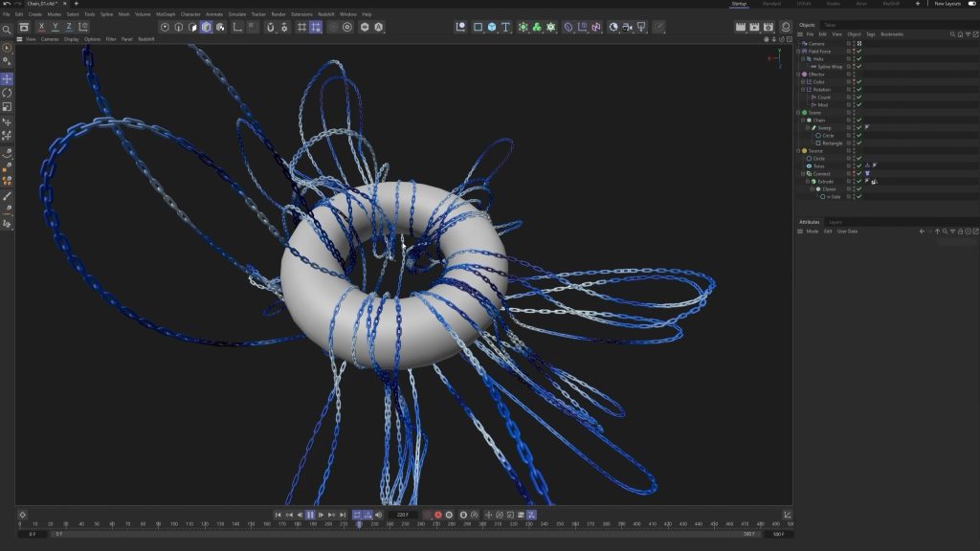Click the timeline playhead marker at frame 220

click(359, 525)
